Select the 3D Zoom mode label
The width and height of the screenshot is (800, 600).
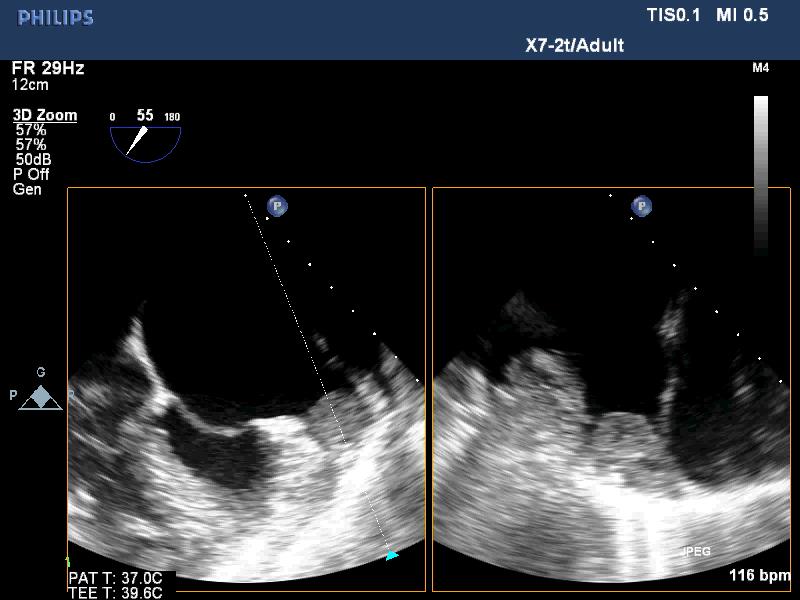pyautogui.click(x=45, y=115)
